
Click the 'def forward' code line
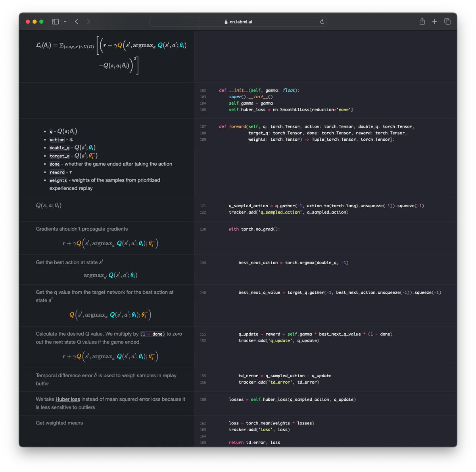[317, 127]
